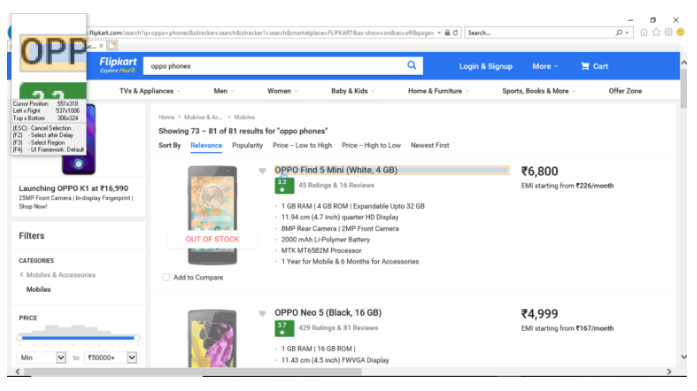Click the horizontal scrollbar left arrow
The width and height of the screenshot is (697, 391).
point(17,372)
